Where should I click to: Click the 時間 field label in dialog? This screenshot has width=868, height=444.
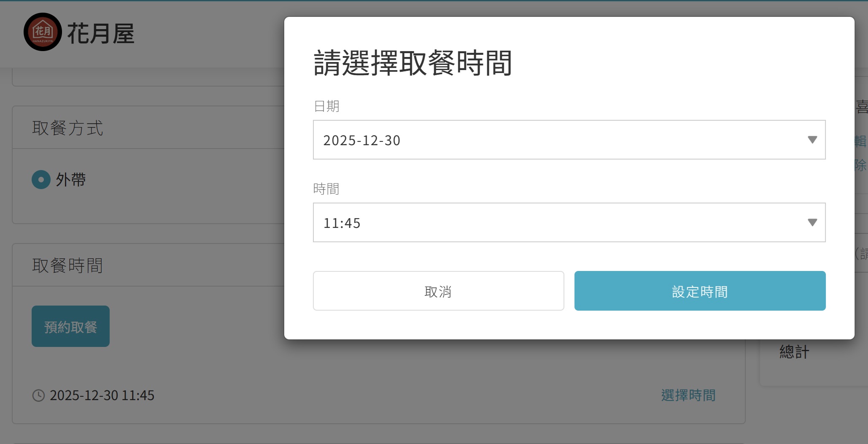point(326,189)
